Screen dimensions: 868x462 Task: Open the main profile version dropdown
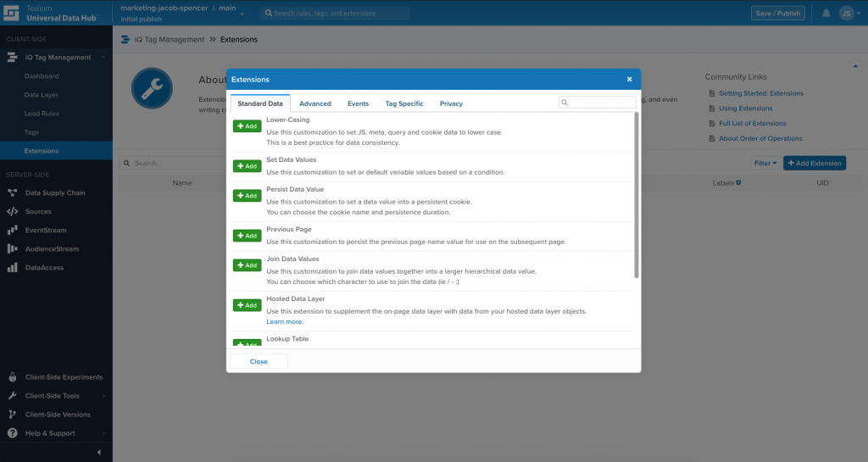click(242, 14)
